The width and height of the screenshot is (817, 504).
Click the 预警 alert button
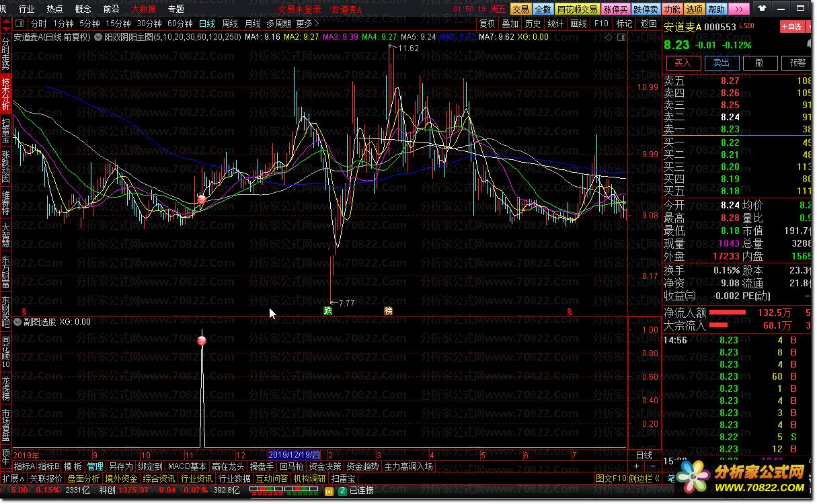[798, 63]
